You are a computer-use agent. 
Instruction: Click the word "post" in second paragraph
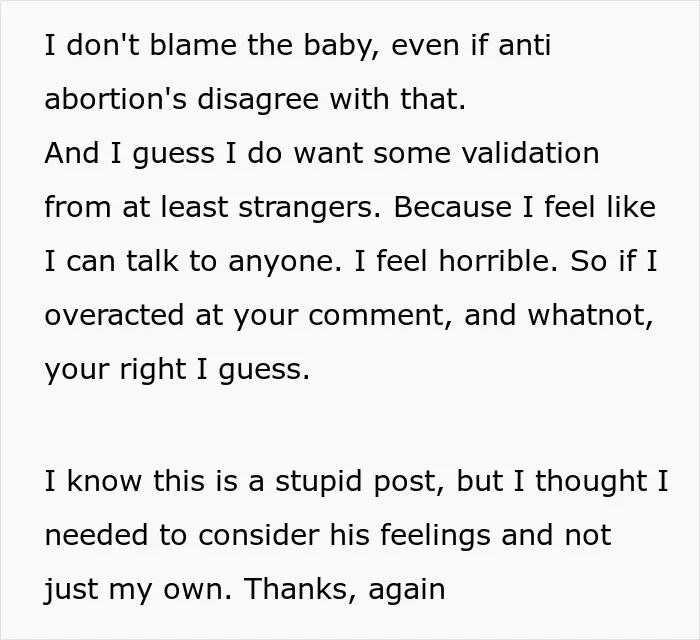pos(404,483)
